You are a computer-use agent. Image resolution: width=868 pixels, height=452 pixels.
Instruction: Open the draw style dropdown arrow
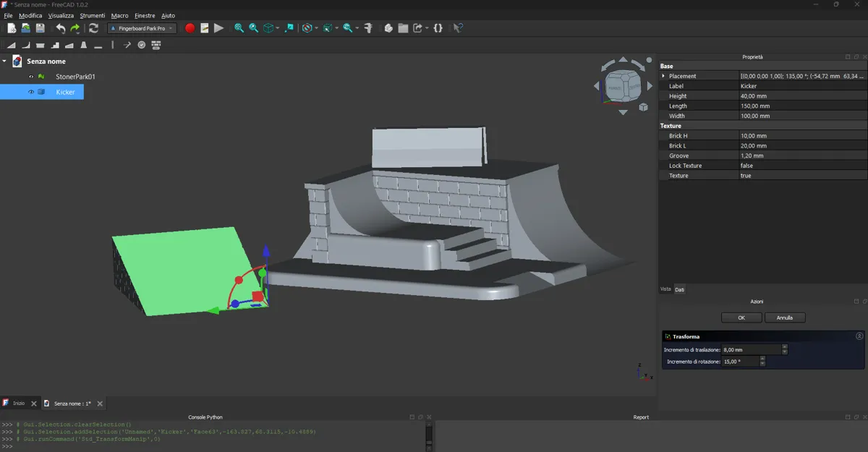(317, 28)
